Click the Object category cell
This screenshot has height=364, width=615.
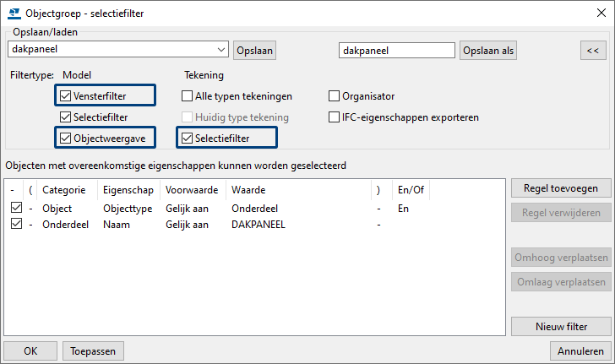point(57,209)
